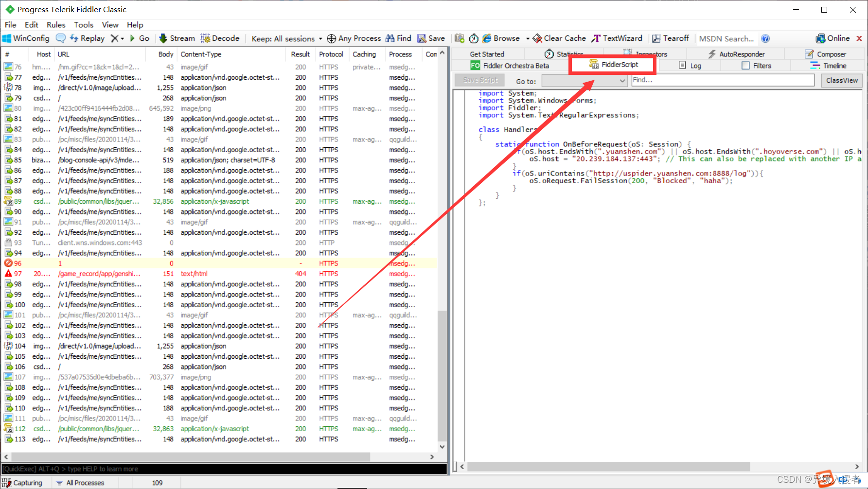Image resolution: width=868 pixels, height=489 pixels.
Task: Click the session list horizontal scrollbar thumb
Action: pyautogui.click(x=191, y=457)
